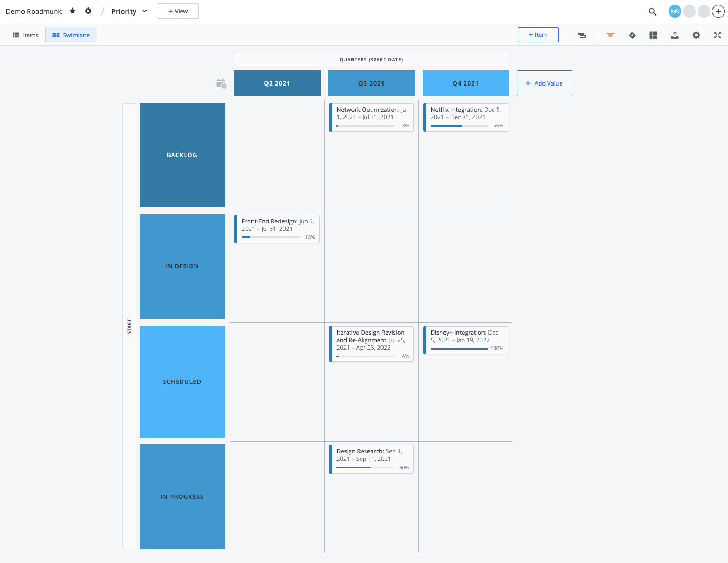The image size is (728, 563).
Task: Open Quarters (Start Date) column header selector
Action: 371,60
